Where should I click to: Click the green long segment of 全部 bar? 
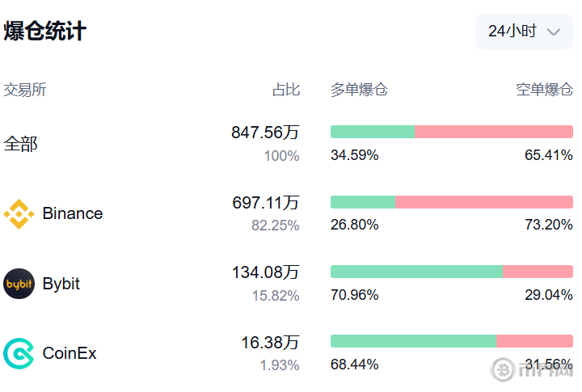pos(373,132)
